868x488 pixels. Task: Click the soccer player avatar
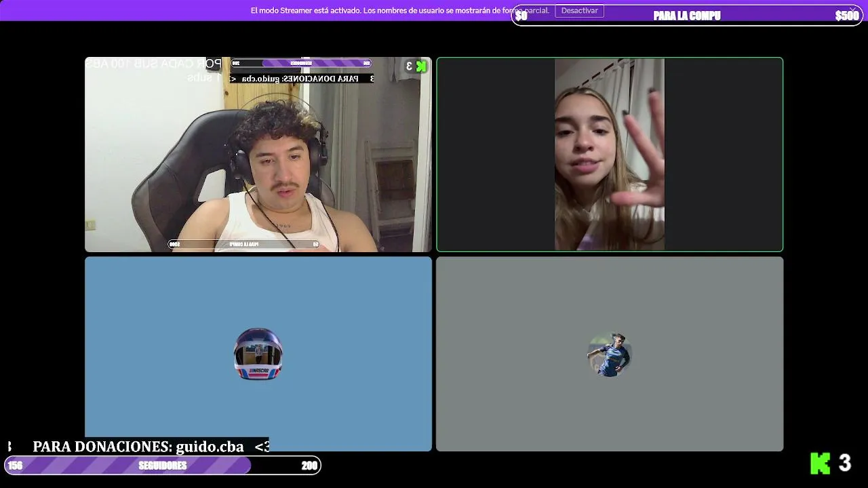(610, 354)
